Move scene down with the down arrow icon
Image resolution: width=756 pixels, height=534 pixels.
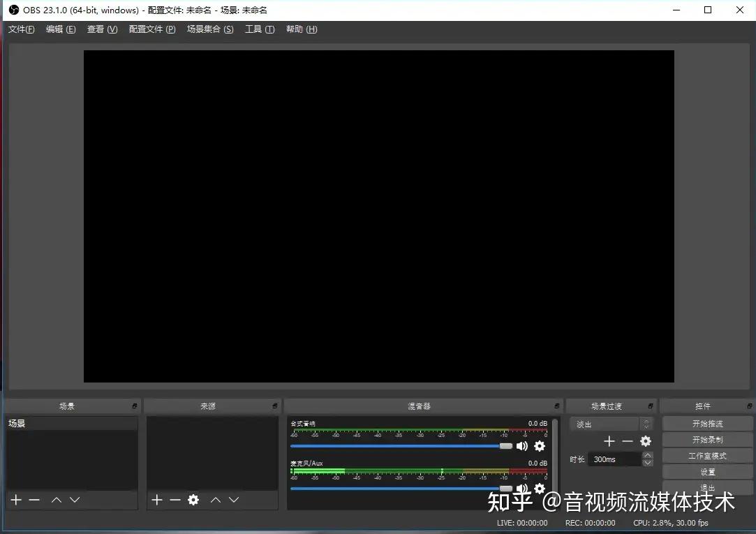75,500
